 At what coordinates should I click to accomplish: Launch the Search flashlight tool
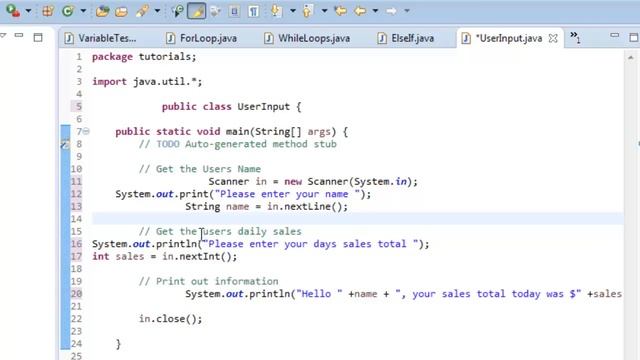(x=142, y=11)
